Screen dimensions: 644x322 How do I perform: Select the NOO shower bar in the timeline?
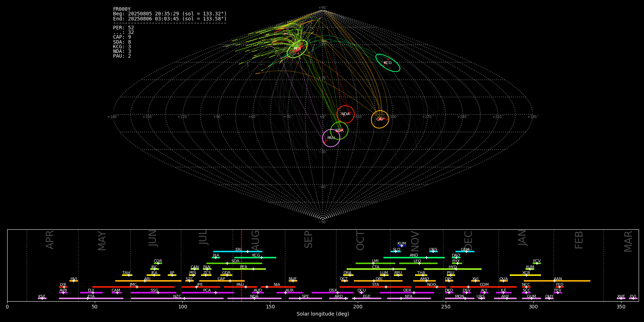tap(431, 287)
